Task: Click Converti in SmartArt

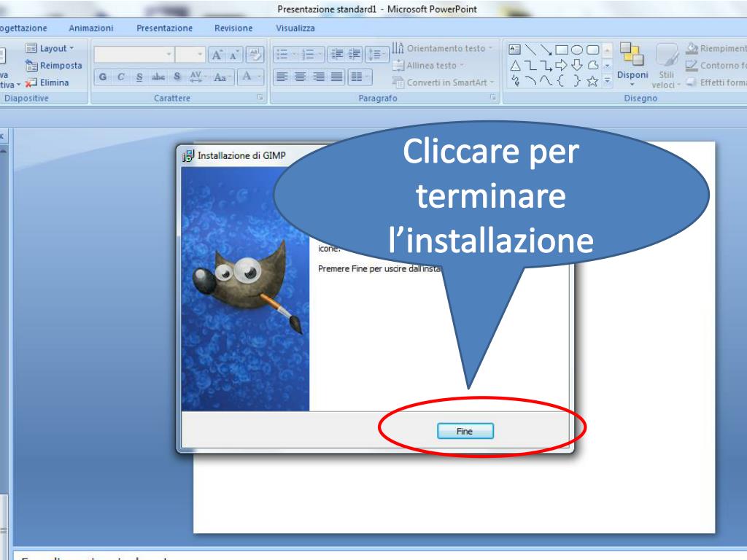Action: pyautogui.click(x=443, y=82)
